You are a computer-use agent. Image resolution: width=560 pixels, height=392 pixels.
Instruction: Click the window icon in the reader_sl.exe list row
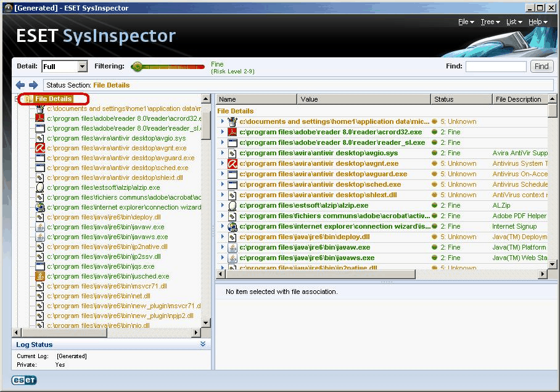[x=233, y=142]
